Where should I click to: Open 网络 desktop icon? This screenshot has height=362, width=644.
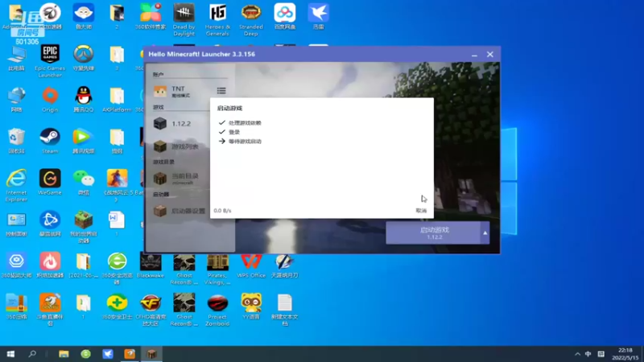click(16, 99)
